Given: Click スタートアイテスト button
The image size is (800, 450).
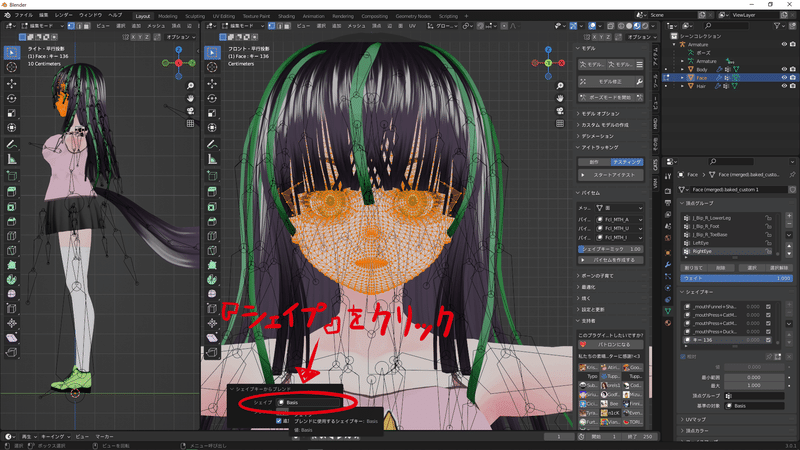Looking at the screenshot, I should coord(611,175).
